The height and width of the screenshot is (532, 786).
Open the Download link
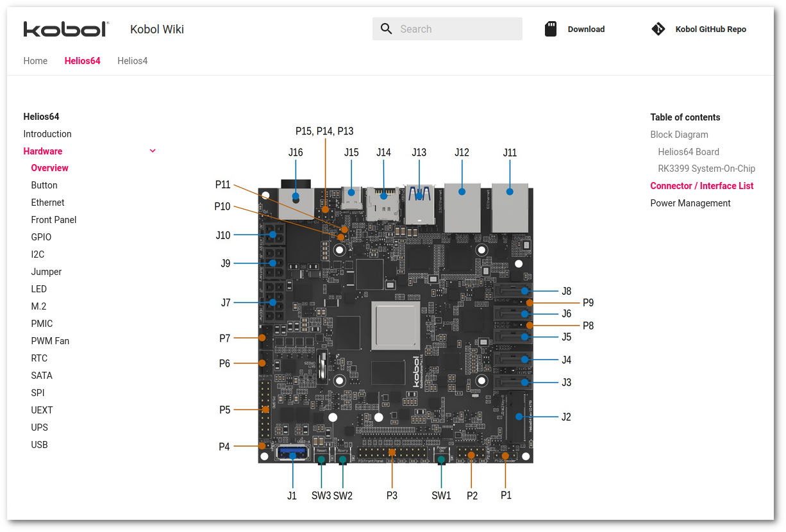click(x=586, y=29)
